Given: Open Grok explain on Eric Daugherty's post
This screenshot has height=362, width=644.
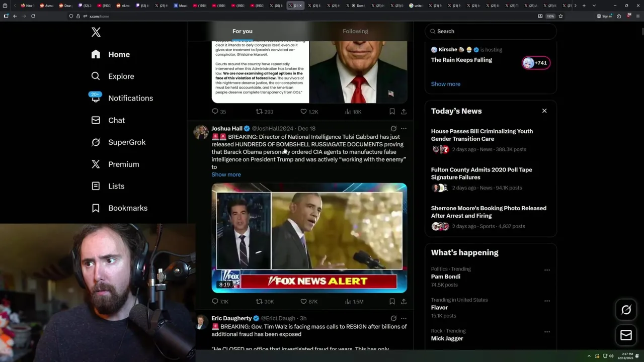Looking at the screenshot, I should point(393,318).
